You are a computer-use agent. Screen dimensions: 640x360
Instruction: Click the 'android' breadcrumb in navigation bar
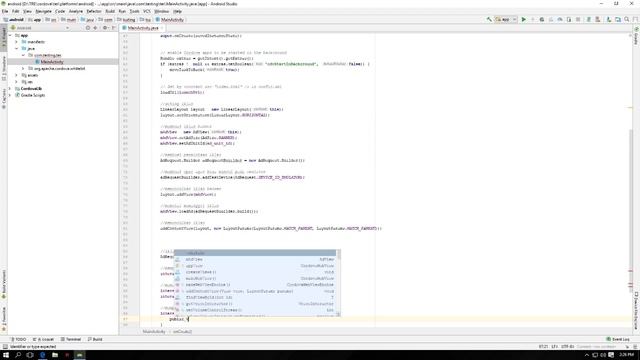pos(13,20)
